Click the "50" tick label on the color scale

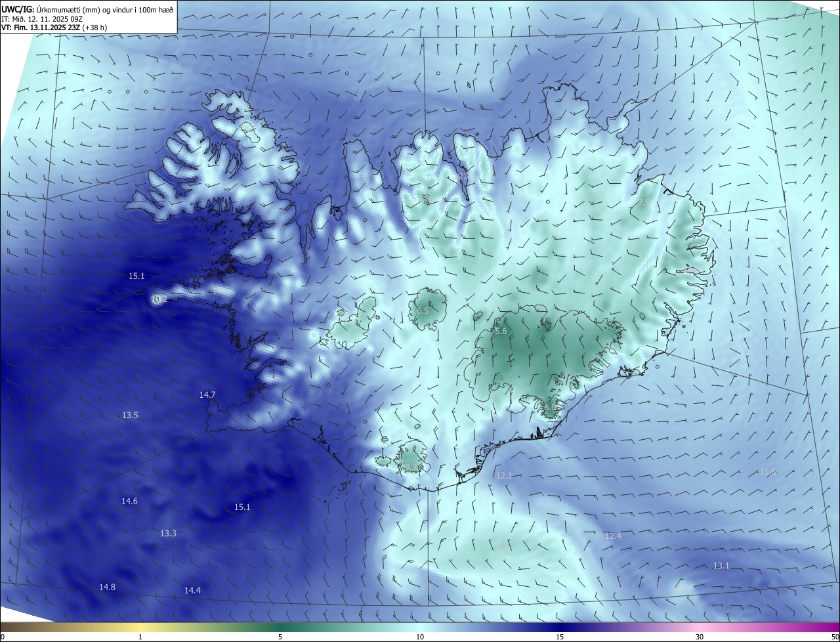[x=834, y=637]
